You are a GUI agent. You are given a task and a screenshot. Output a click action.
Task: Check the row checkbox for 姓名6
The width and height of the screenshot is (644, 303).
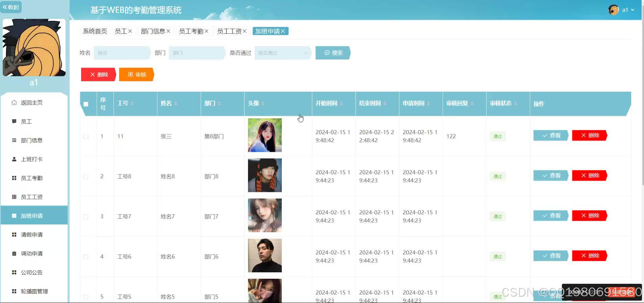[x=86, y=257]
